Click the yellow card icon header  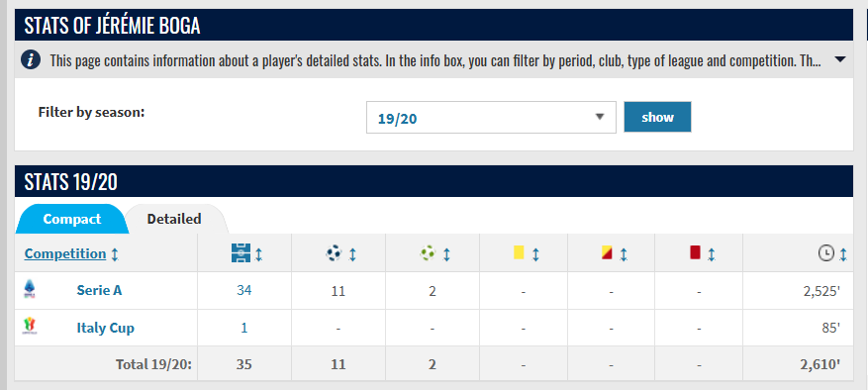[x=519, y=252]
